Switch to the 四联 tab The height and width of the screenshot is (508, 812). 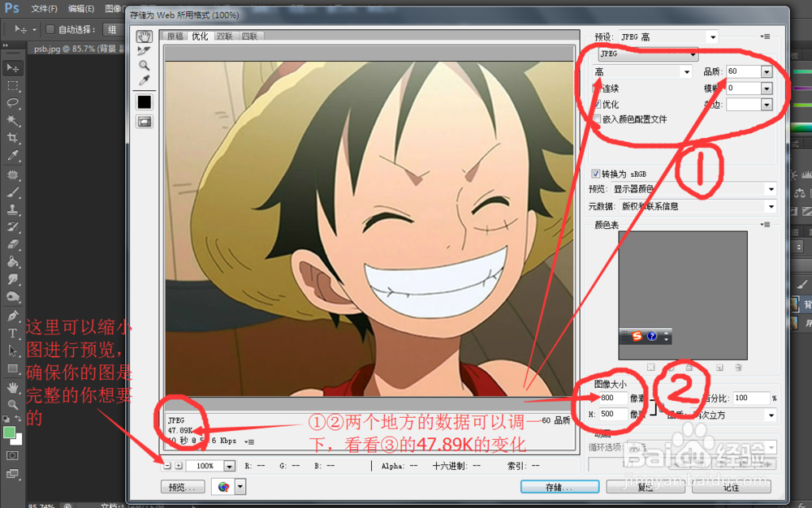[249, 37]
